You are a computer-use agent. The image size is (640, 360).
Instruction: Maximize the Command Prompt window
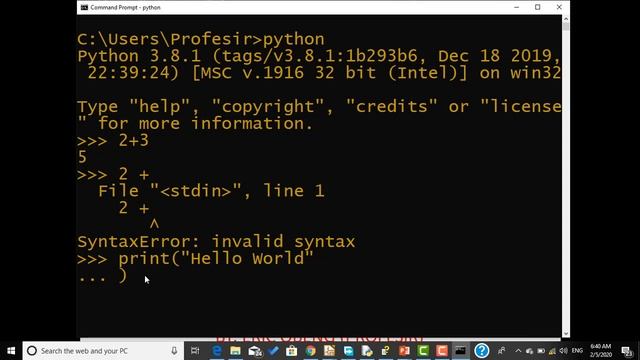pyautogui.click(x=538, y=7)
